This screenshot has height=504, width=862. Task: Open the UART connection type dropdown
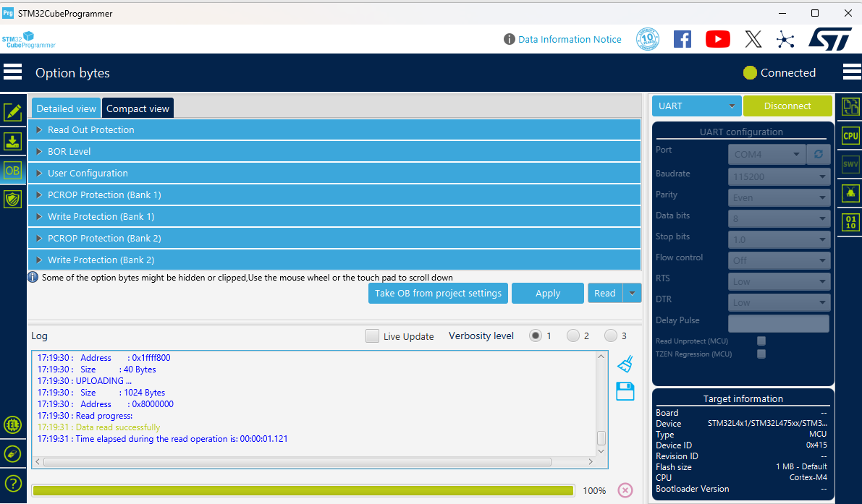click(x=696, y=106)
